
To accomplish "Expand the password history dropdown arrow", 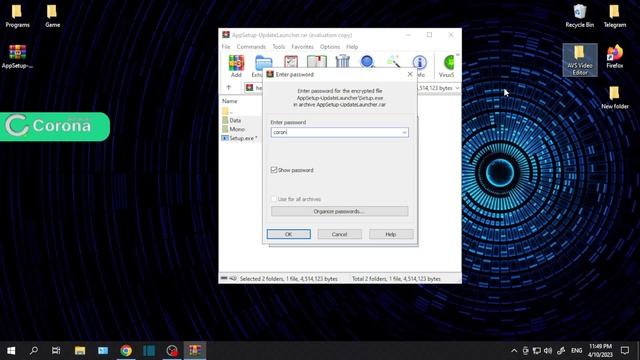I will [404, 132].
